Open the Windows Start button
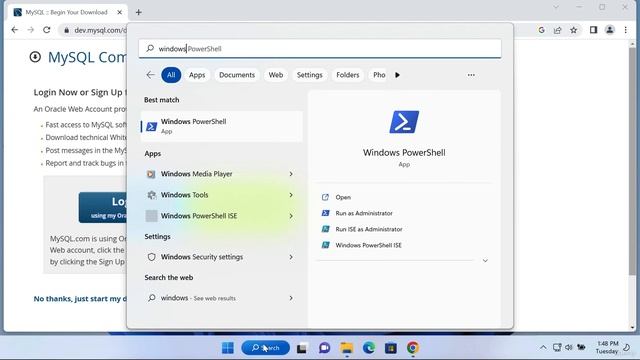640x360 pixels. [228, 348]
